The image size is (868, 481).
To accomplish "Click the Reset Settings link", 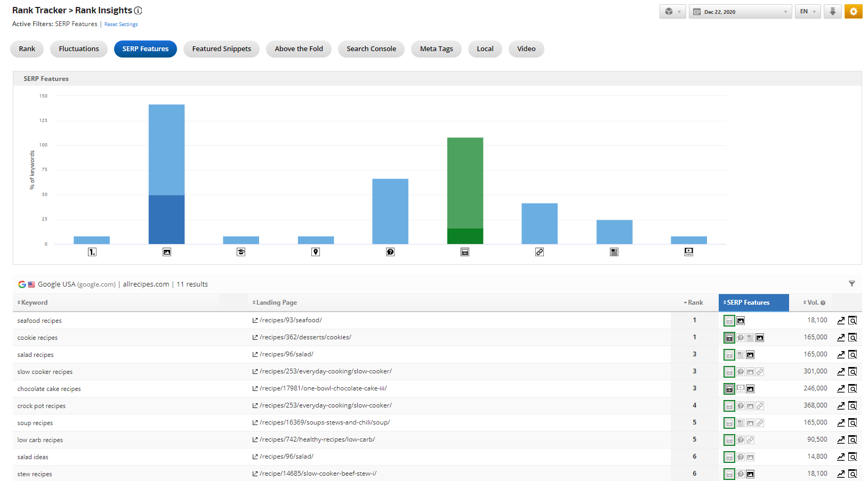I will (121, 25).
